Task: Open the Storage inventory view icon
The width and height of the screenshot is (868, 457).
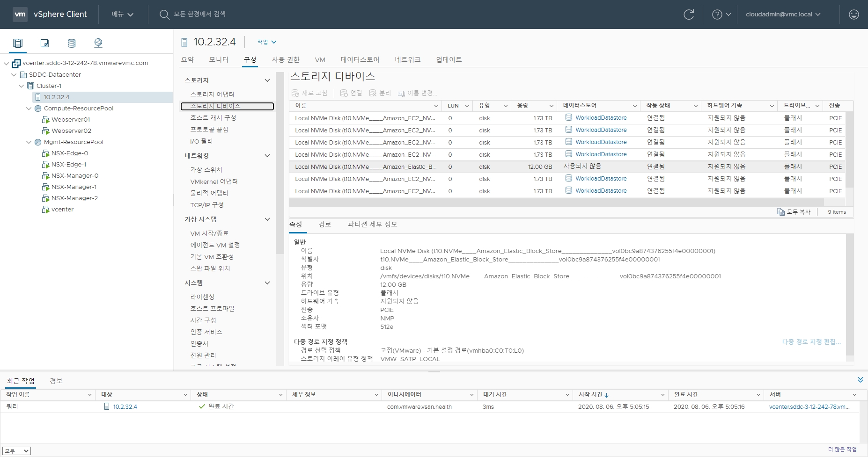Action: coord(72,43)
